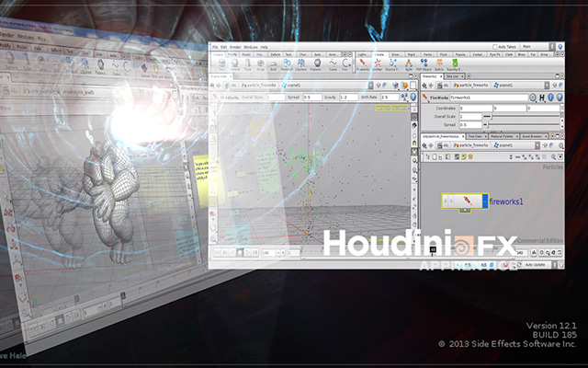
Task: Click popnet1 in the network editor path
Action: point(503,145)
